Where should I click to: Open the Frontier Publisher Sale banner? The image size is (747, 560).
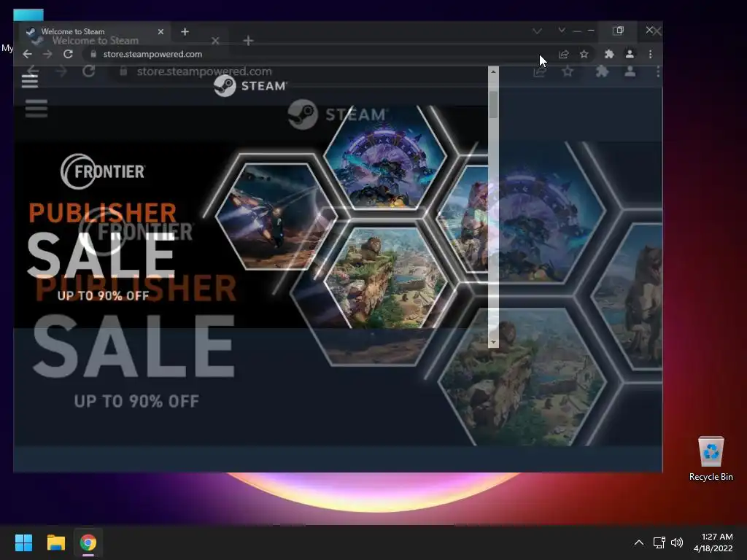coord(250,217)
